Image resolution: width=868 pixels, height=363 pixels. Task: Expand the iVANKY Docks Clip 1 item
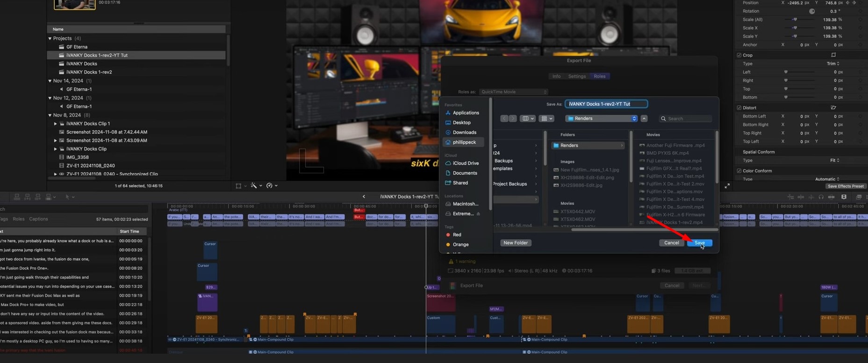click(56, 124)
